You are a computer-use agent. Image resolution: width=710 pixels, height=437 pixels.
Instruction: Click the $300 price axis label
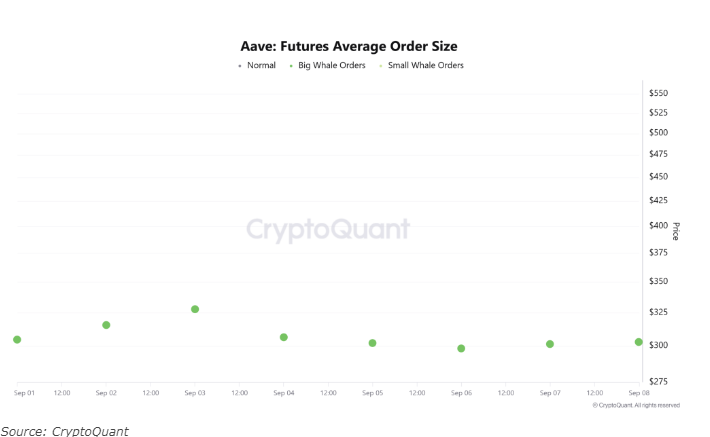(x=658, y=345)
